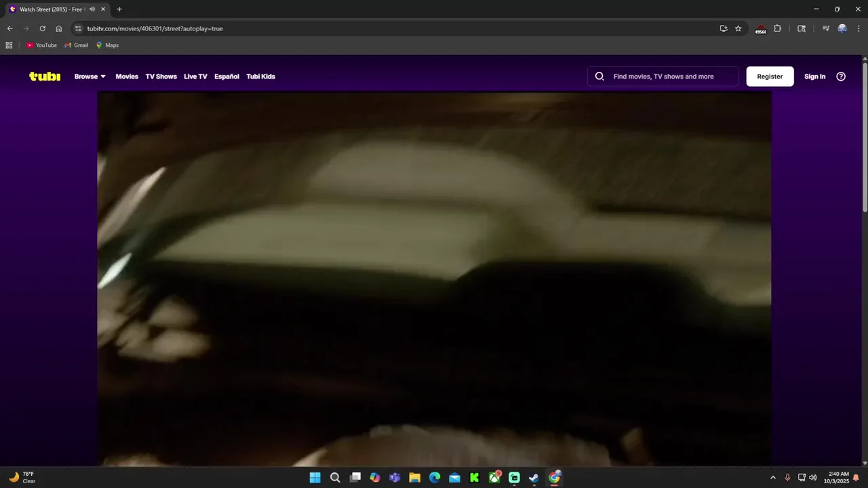The width and height of the screenshot is (868, 488).
Task: Open a new browser tab
Action: pos(119,9)
